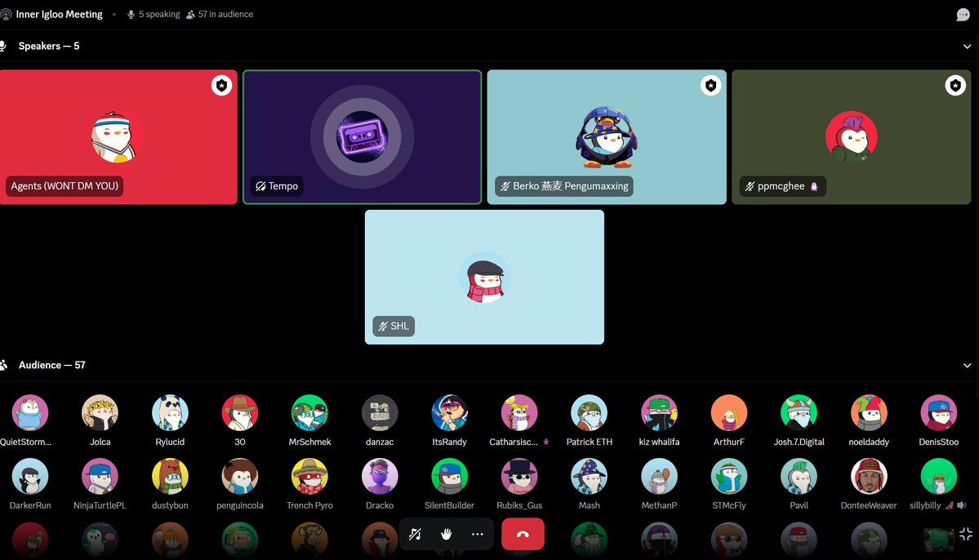Image resolution: width=979 pixels, height=560 pixels.
Task: Click the Speakers — 5 header
Action: pos(49,47)
